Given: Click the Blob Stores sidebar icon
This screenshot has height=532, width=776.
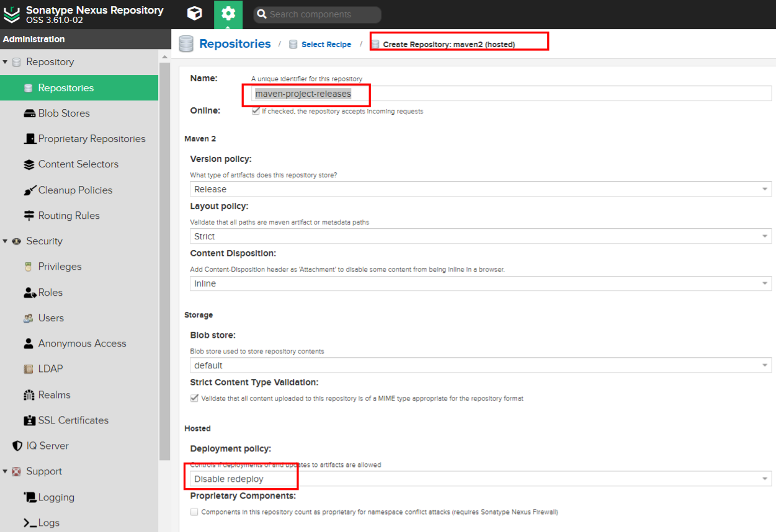Looking at the screenshot, I should [29, 113].
